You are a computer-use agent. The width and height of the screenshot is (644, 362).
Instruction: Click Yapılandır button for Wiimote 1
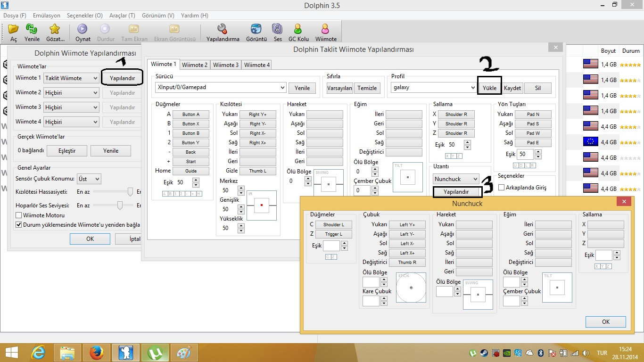pyautogui.click(x=122, y=78)
